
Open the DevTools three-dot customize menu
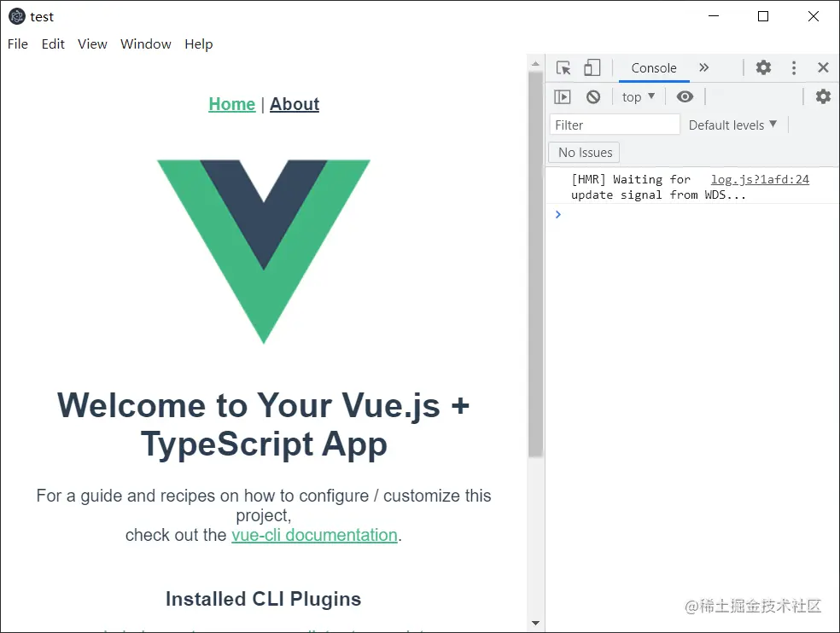click(x=794, y=67)
